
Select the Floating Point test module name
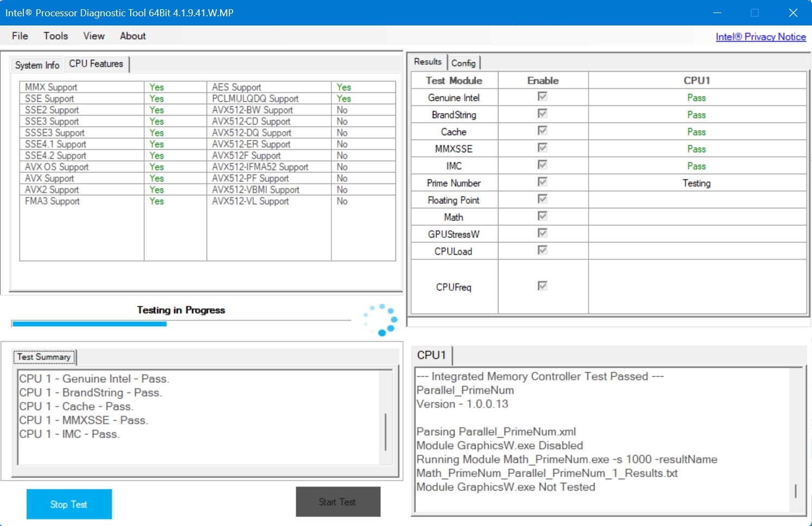coord(453,200)
